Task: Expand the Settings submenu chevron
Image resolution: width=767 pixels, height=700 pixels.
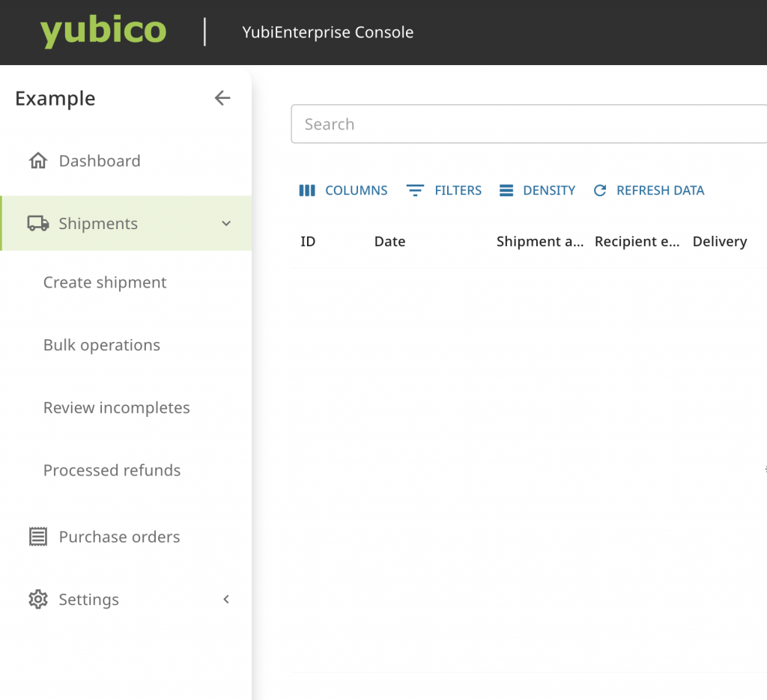Action: 226,600
